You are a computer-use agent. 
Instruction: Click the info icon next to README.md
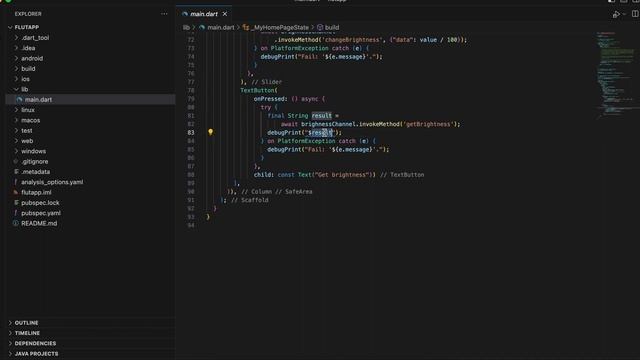click(x=16, y=223)
